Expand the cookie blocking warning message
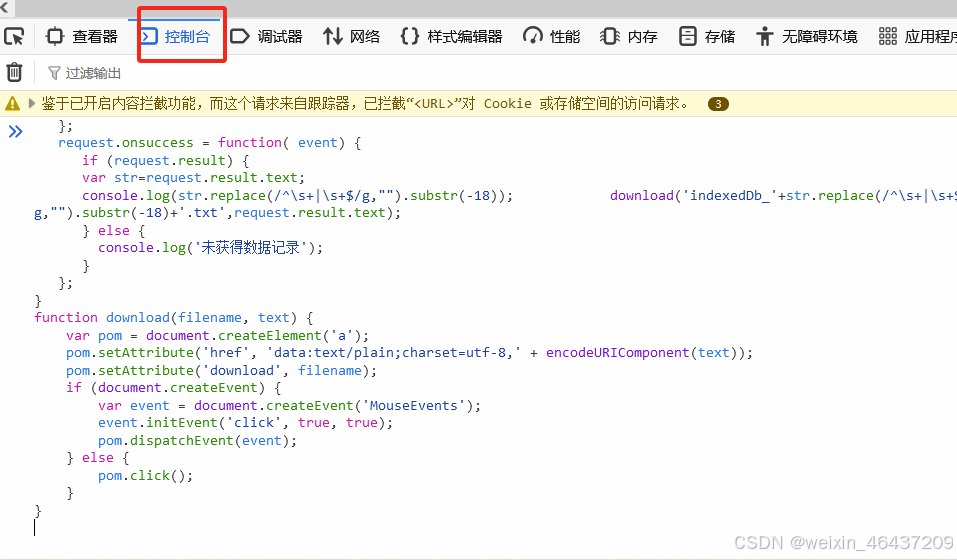 click(x=32, y=104)
